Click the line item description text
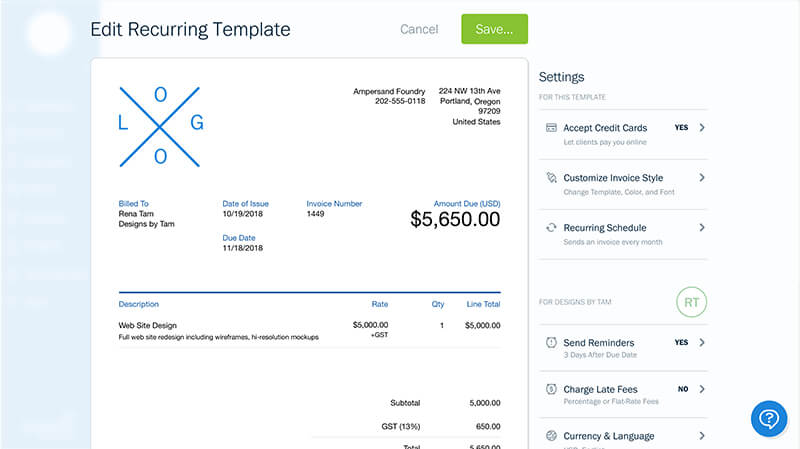The image size is (800, 449). tap(218, 337)
